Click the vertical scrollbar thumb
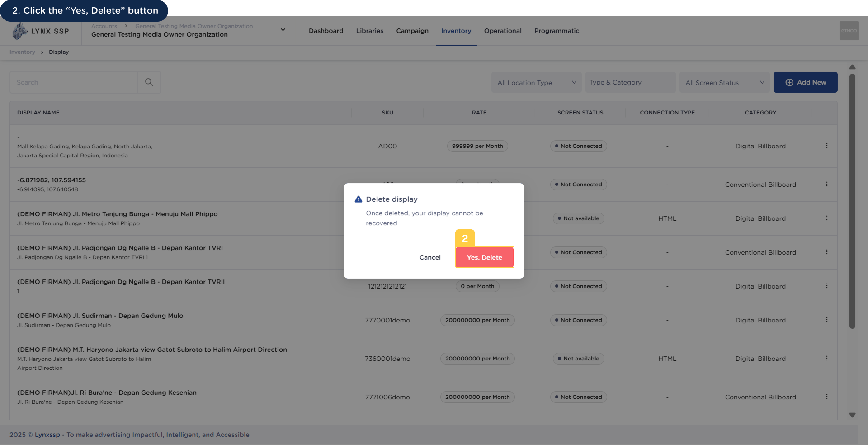Viewport: 868px width, 445px height. tap(852, 201)
